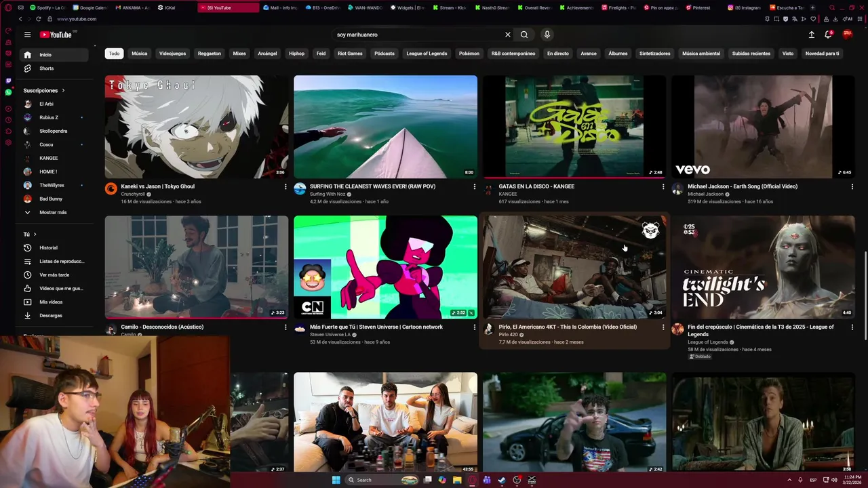Play the Tokyo Ghoul Kaneki thumbnail
868x488 pixels.
point(197,127)
